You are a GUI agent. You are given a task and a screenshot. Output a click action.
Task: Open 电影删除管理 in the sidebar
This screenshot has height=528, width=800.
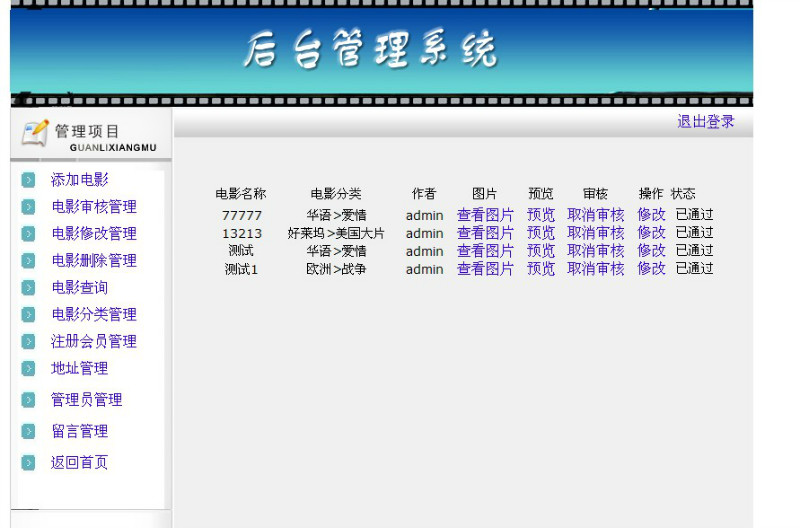94,261
